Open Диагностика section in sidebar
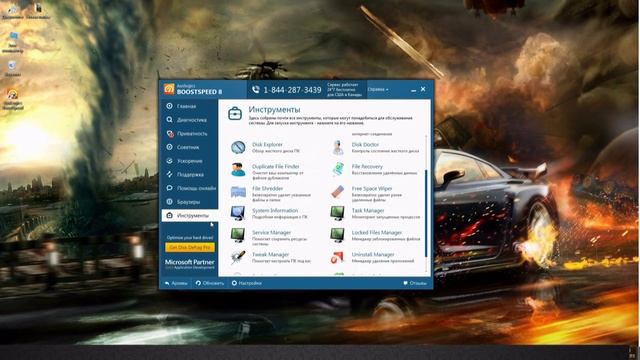The width and height of the screenshot is (640, 360). click(190, 120)
